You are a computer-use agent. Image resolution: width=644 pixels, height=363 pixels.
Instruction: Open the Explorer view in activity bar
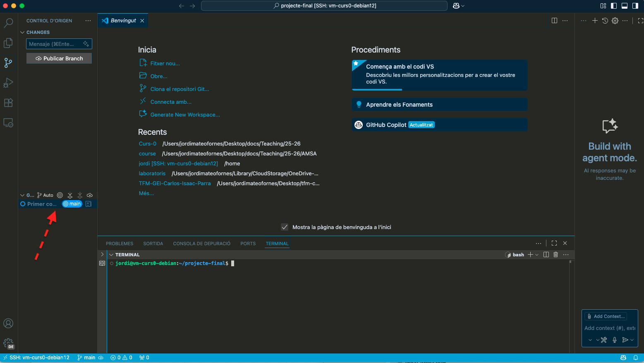point(8,43)
